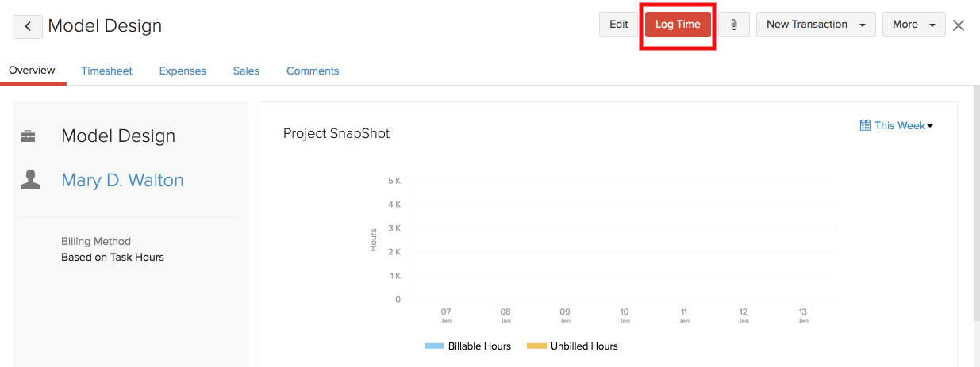Click the paperclip attachment icon
Screen dimensions: 980x367
[x=734, y=25]
